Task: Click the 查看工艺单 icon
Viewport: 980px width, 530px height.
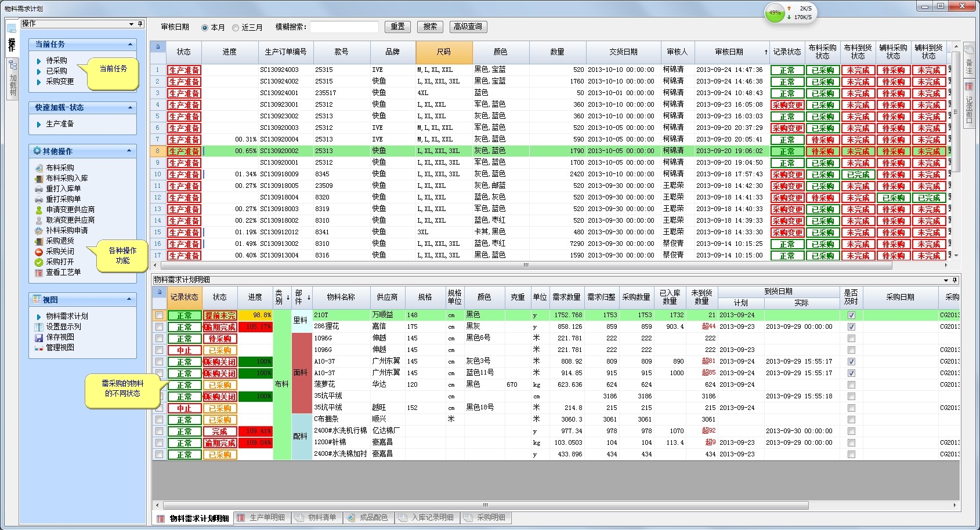Action: click(39, 272)
